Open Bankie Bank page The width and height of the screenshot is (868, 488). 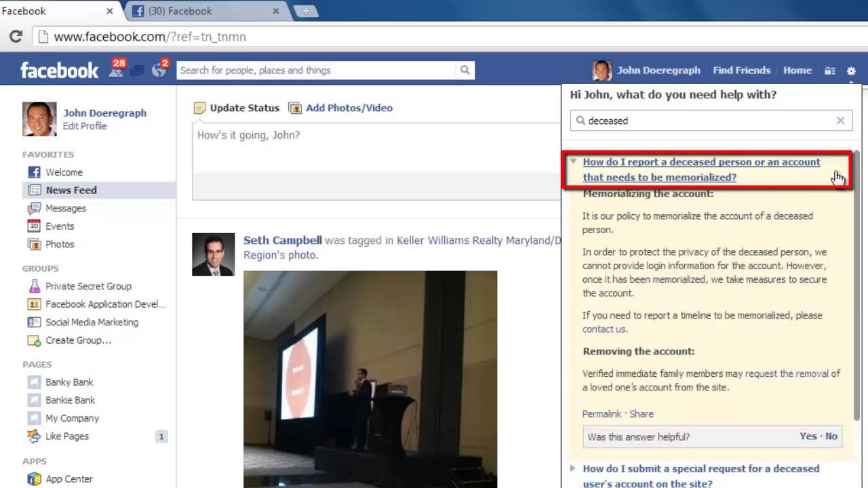(70, 400)
